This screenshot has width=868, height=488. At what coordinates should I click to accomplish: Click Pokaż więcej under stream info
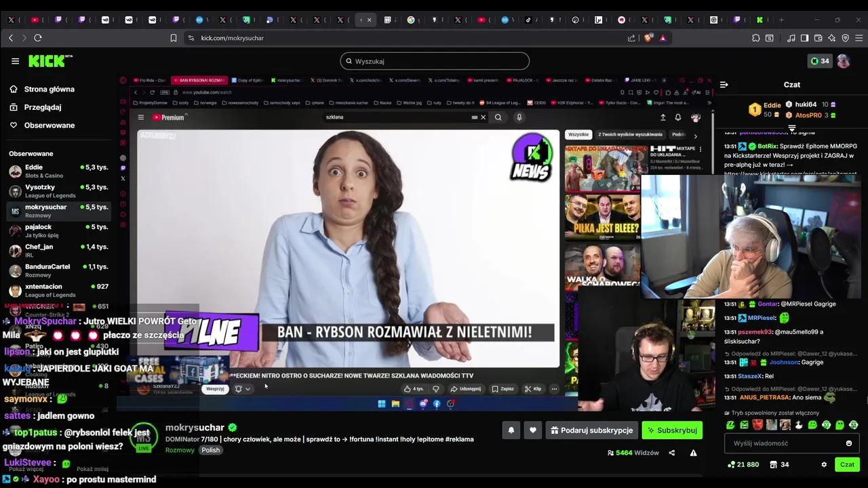(26, 469)
